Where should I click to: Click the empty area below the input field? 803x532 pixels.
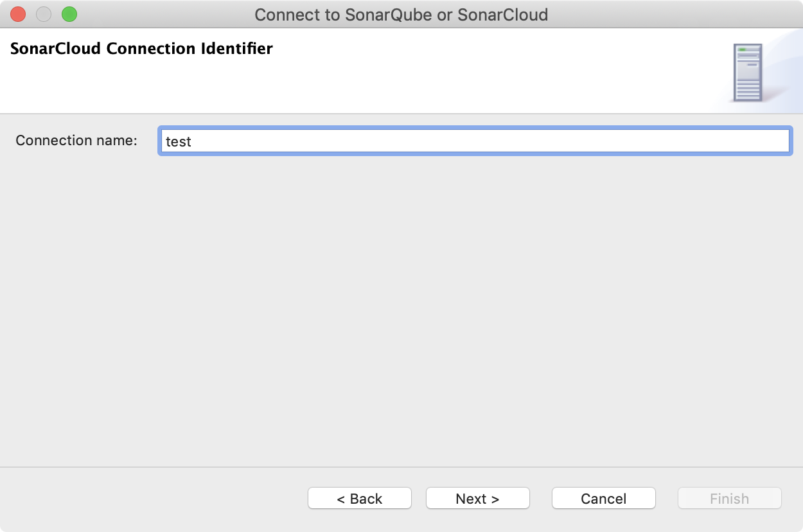(x=401, y=308)
